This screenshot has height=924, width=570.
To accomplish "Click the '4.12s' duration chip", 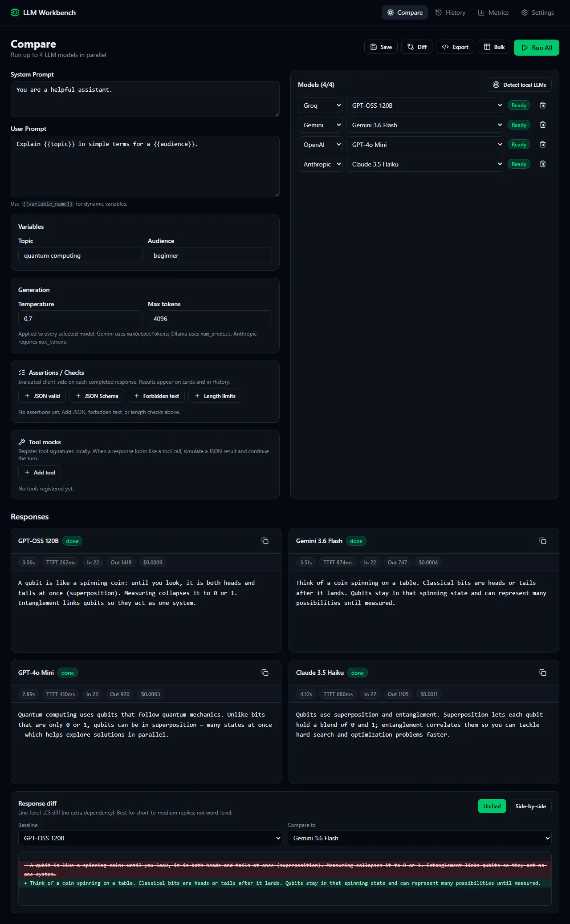I will (306, 694).
